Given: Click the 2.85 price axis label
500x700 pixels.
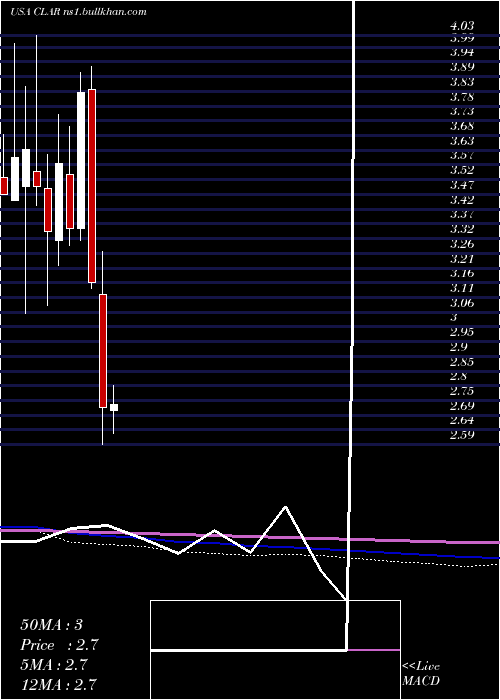Looking at the screenshot, I should [462, 362].
